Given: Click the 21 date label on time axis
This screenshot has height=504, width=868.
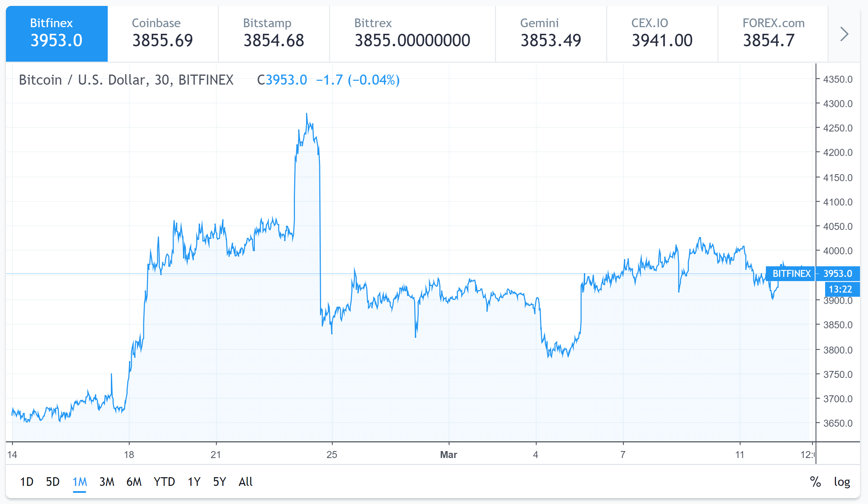Looking at the screenshot, I should tap(216, 455).
